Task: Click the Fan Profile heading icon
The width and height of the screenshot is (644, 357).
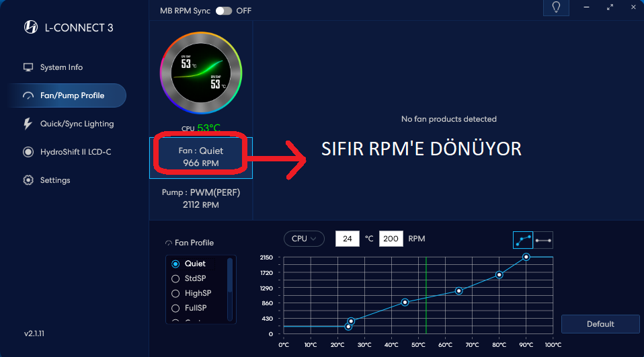Action: tap(168, 243)
